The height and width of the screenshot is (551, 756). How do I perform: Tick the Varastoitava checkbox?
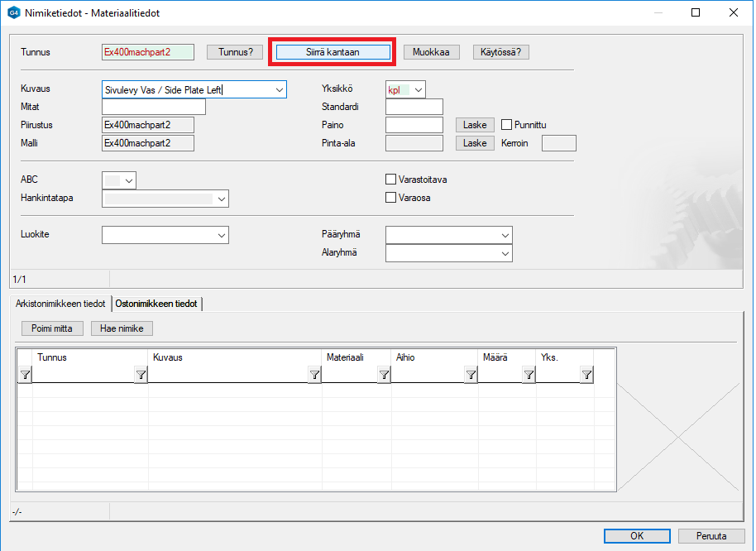click(391, 180)
